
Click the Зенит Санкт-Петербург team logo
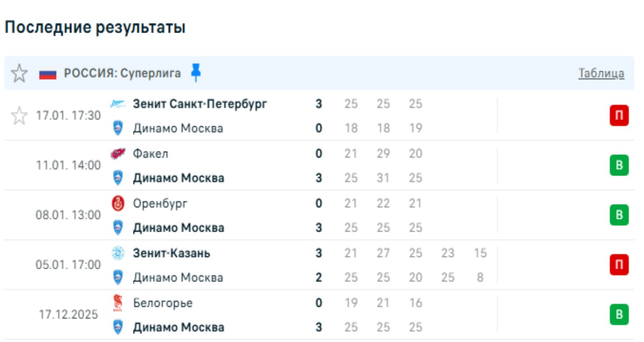point(118,104)
